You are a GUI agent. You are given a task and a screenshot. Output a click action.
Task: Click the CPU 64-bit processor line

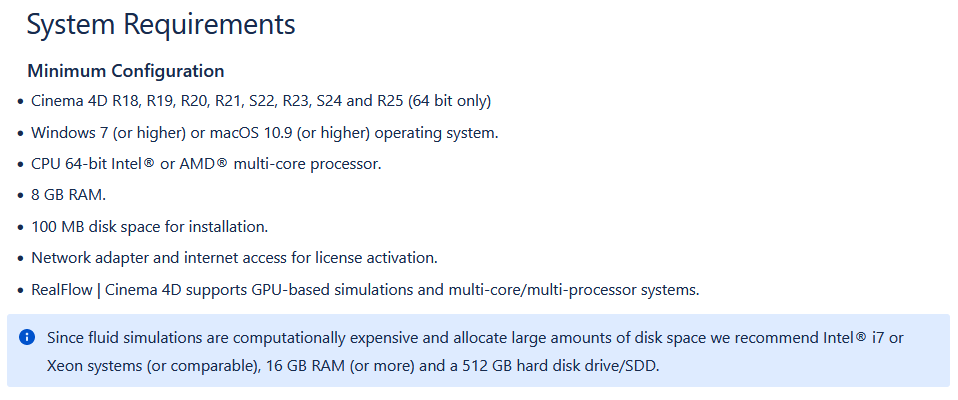207,164
